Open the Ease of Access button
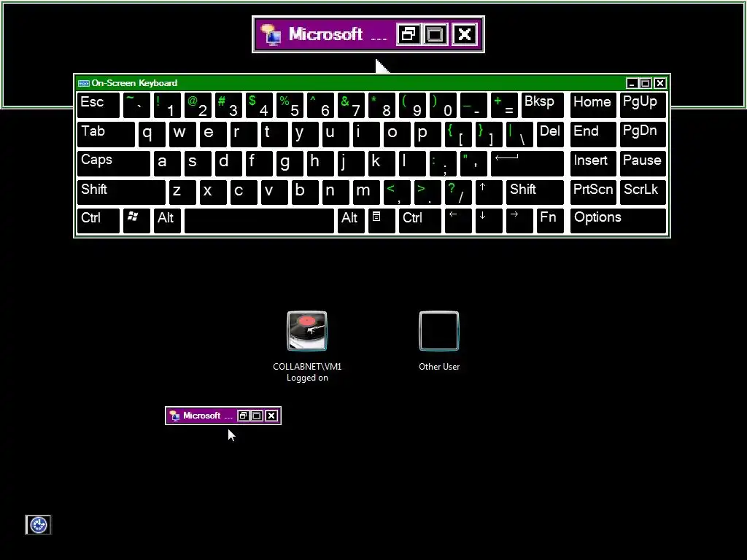The width and height of the screenshot is (747, 560). click(x=38, y=525)
